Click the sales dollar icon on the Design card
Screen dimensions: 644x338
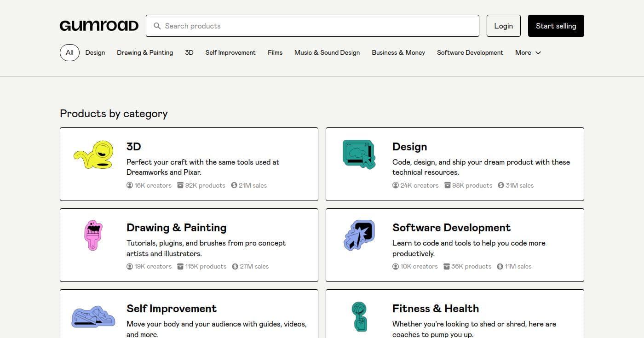(x=500, y=185)
